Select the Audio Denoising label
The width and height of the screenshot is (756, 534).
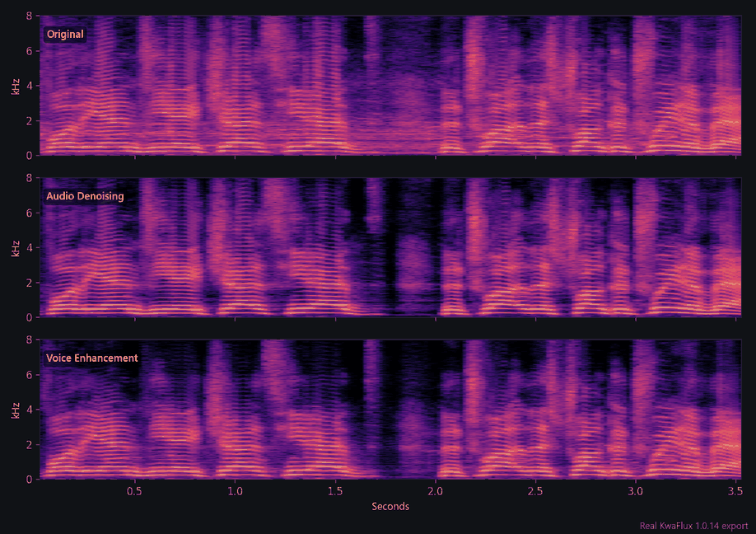[x=85, y=196]
